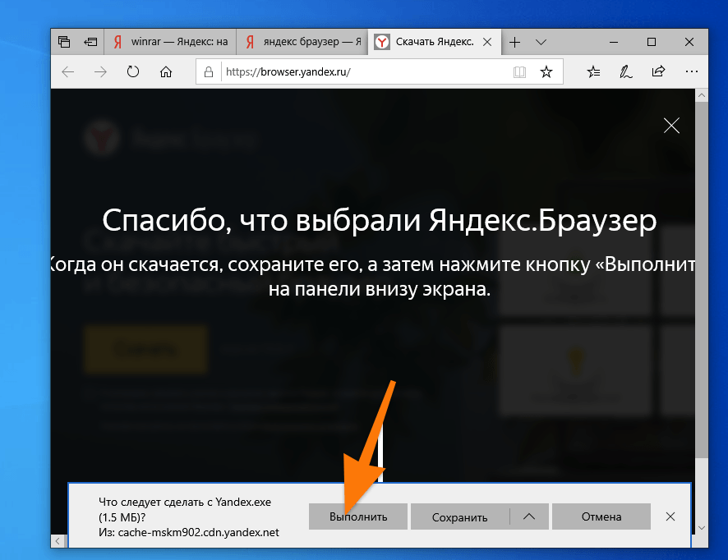
Task: Dismiss the download notification bar
Action: coord(670,516)
